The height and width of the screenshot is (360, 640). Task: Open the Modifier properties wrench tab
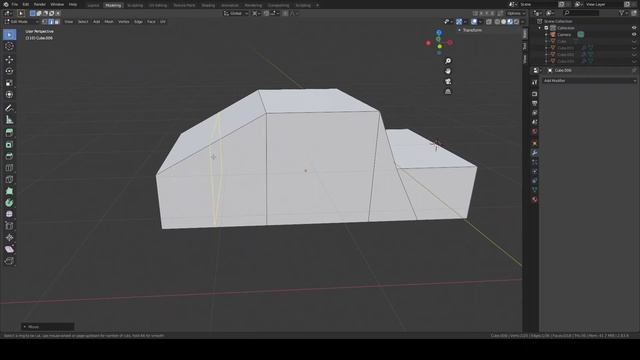point(535,153)
